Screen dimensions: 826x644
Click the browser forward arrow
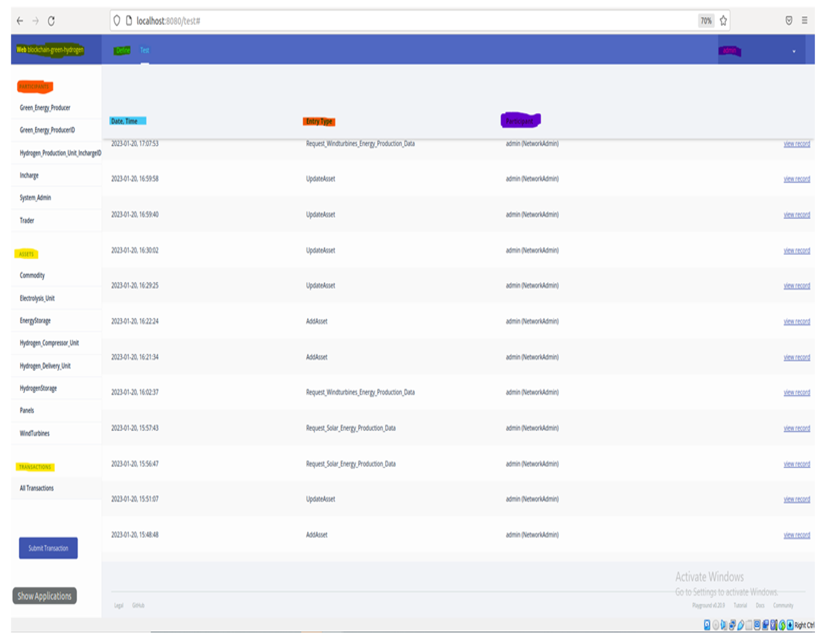[x=36, y=21]
